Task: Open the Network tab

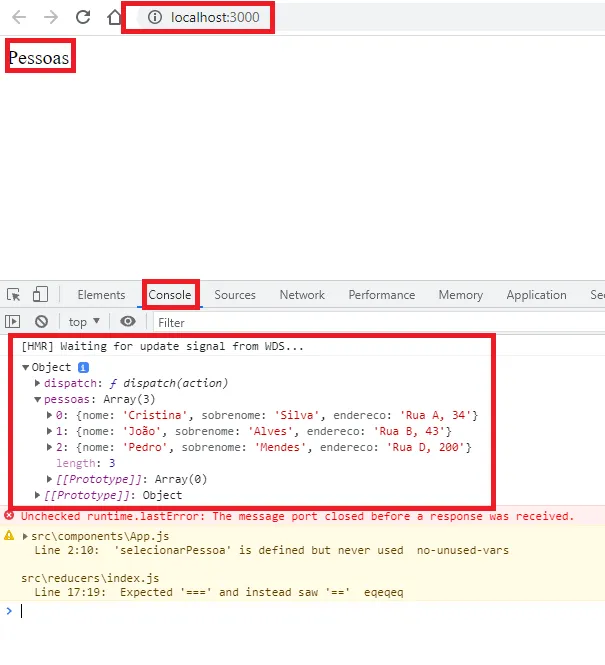Action: (x=302, y=295)
